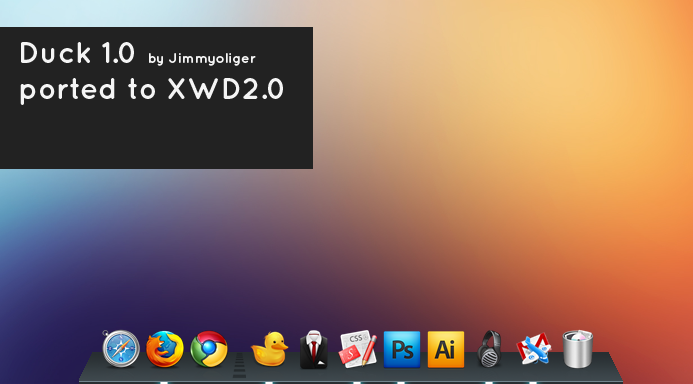Click the 'ported to XWD2.0' text
693x384 pixels.
tap(152, 90)
